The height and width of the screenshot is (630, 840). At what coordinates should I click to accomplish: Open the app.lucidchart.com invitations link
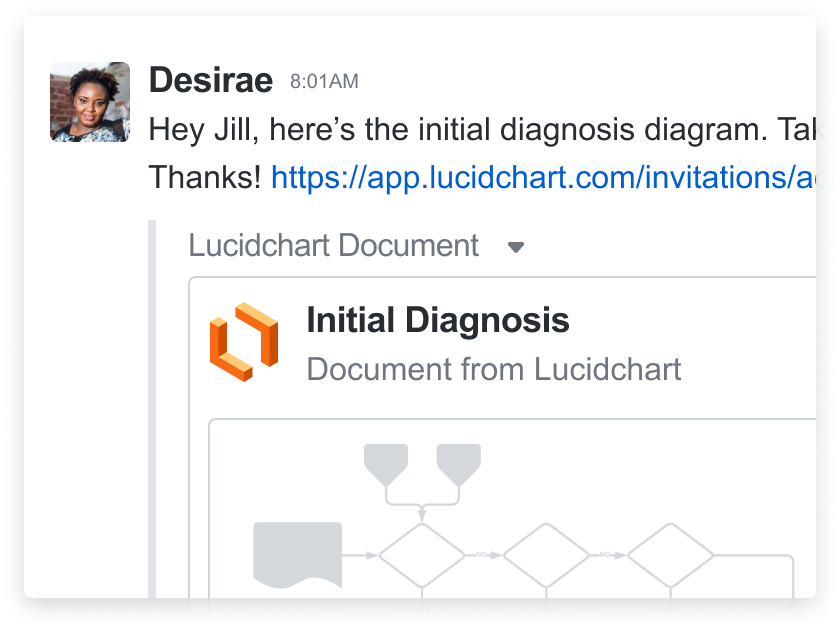tap(543, 177)
